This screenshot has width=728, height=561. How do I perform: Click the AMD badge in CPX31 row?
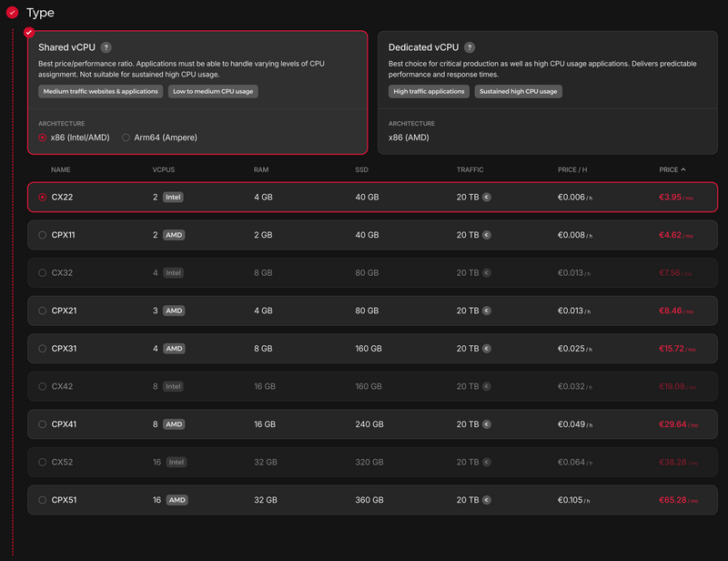click(x=174, y=349)
